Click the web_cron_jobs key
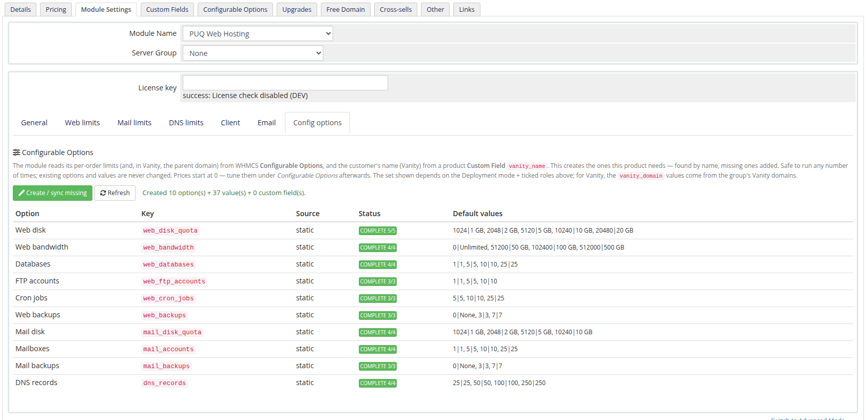Screen dimensions: 868x420 (168, 299)
